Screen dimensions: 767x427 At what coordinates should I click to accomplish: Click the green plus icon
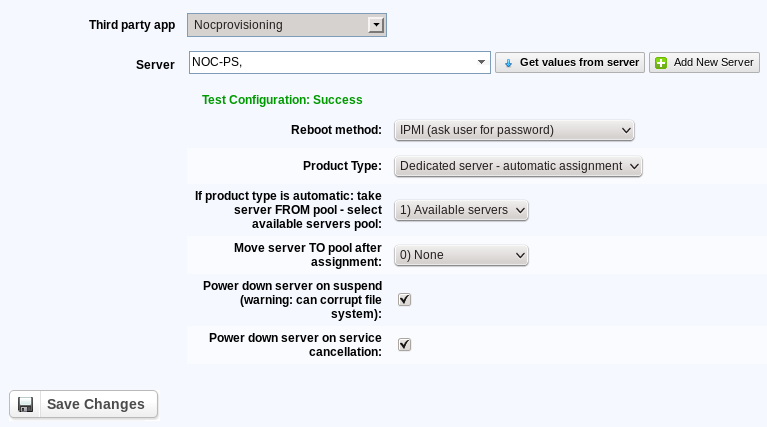[661, 63]
